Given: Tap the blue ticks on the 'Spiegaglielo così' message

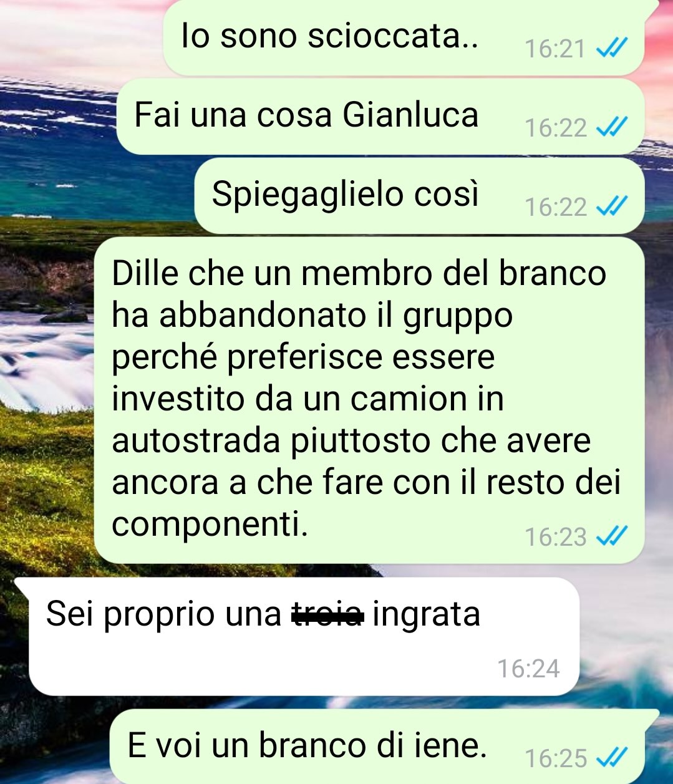Looking at the screenshot, I should click(x=611, y=206).
